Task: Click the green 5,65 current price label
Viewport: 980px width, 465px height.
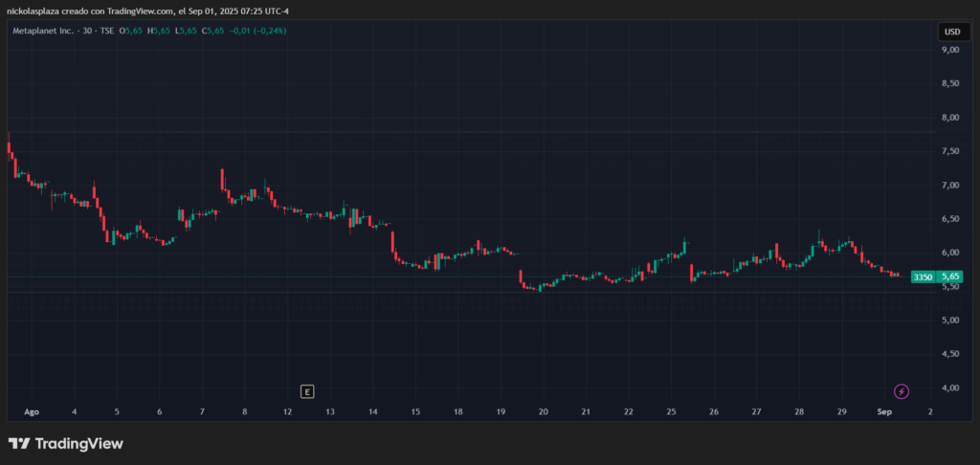Action: (950, 277)
